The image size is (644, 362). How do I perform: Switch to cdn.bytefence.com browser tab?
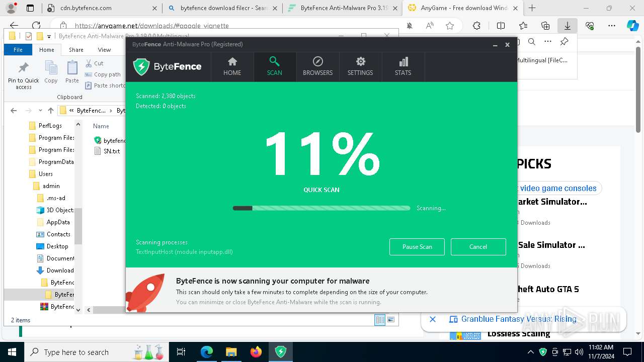(x=102, y=8)
